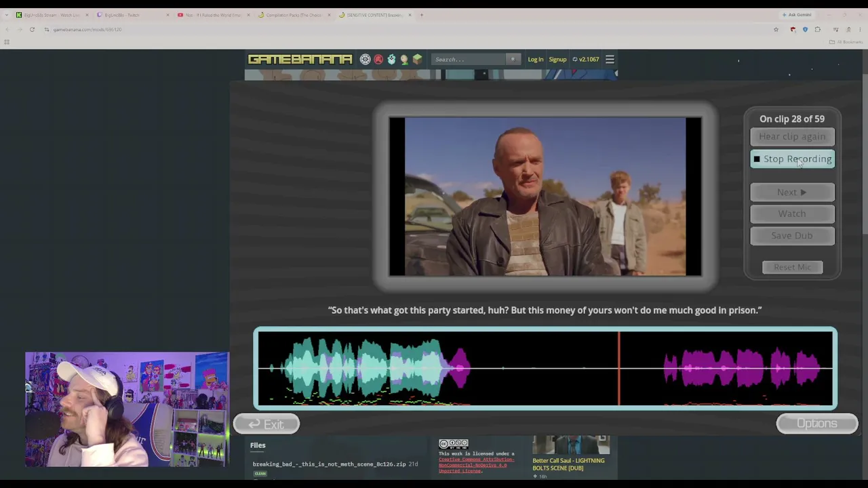Open the bald head character icon in header

(404, 60)
